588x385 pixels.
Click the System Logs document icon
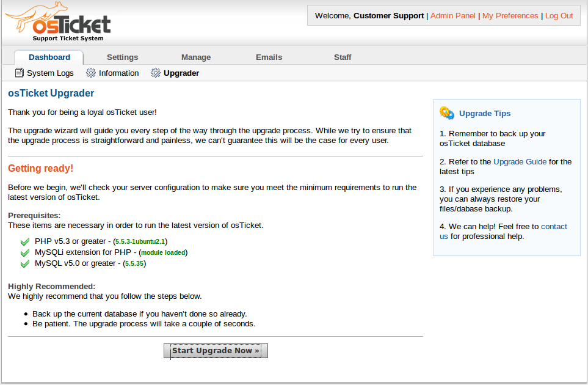20,73
